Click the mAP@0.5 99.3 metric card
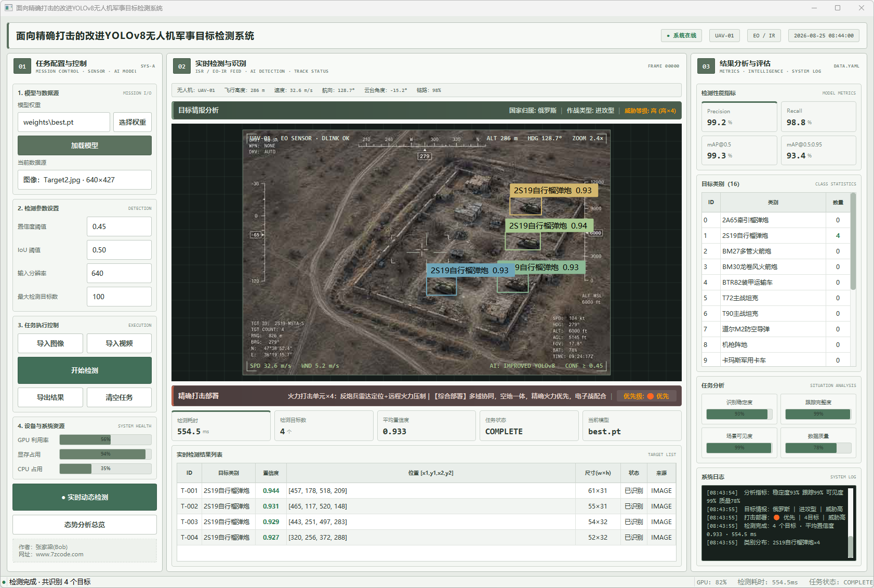This screenshot has height=588, width=874. click(739, 150)
